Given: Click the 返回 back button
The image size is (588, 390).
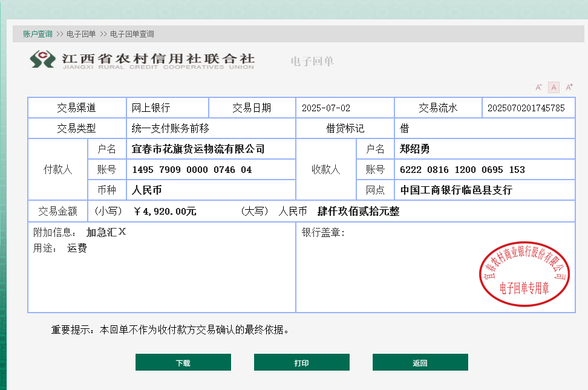Looking at the screenshot, I should tap(420, 362).
